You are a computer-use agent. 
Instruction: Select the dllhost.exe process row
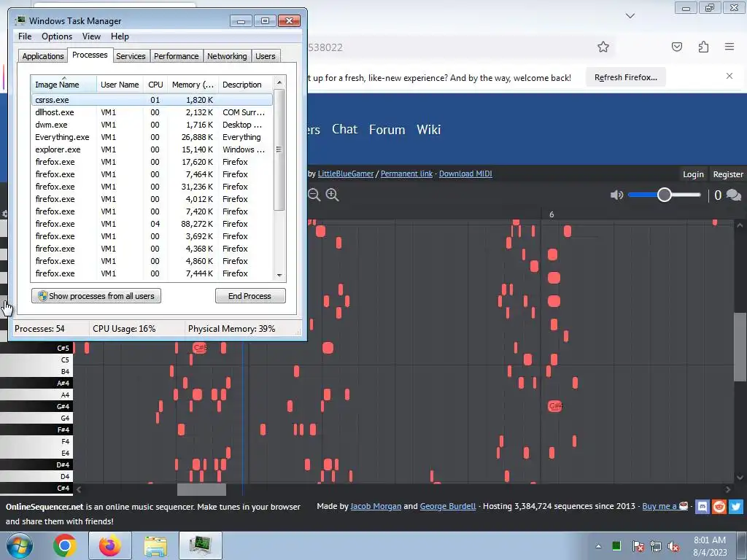pos(152,112)
